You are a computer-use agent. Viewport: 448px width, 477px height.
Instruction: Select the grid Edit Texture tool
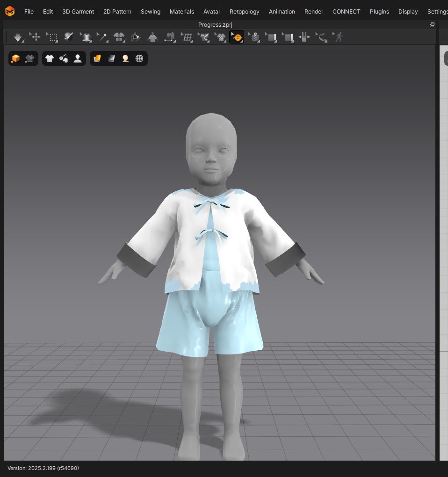click(187, 37)
